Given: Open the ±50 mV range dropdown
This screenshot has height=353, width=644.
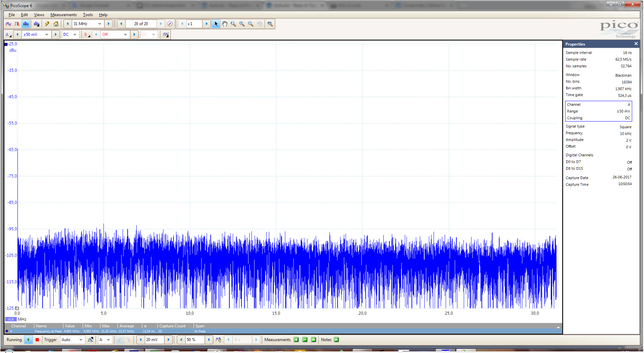Looking at the screenshot, I should click(x=36, y=35).
